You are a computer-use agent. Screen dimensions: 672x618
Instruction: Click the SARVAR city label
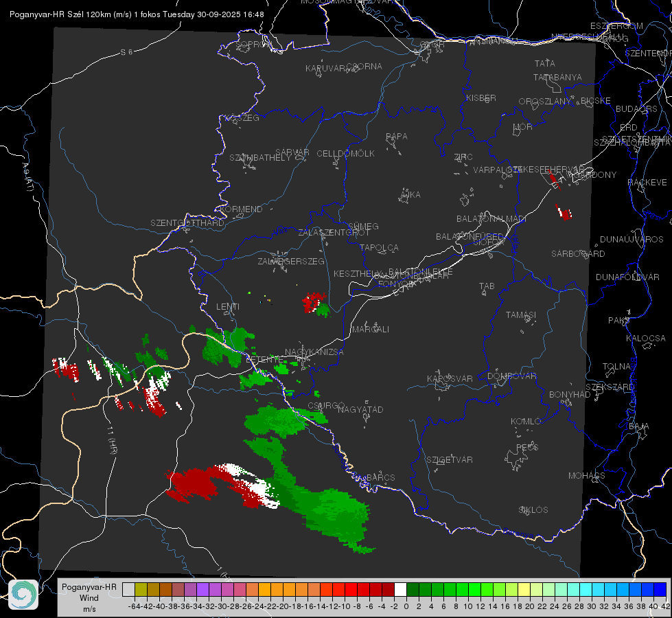[292, 152]
